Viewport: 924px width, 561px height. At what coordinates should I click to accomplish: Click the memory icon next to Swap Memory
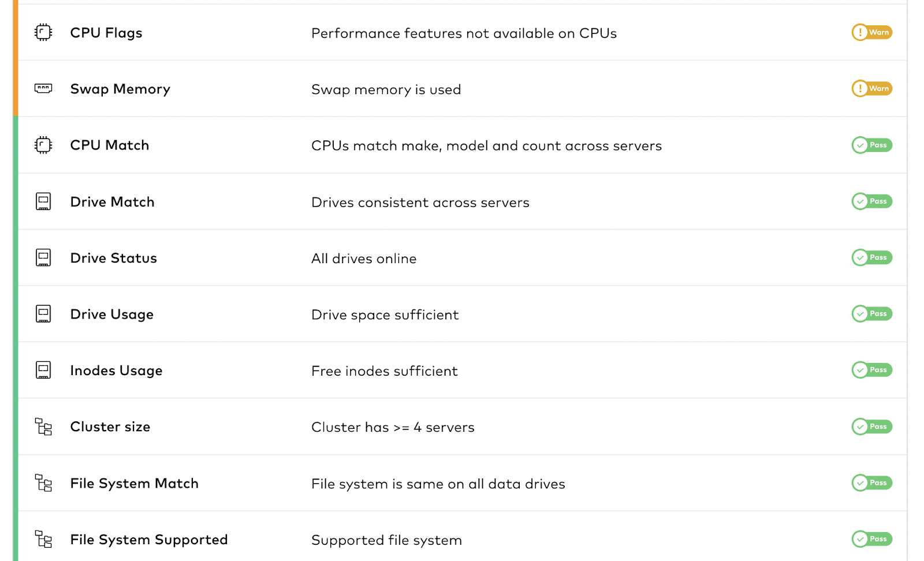(43, 88)
